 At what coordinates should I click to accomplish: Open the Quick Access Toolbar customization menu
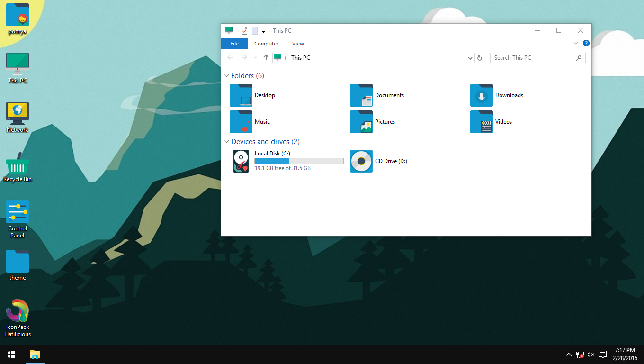point(263,30)
